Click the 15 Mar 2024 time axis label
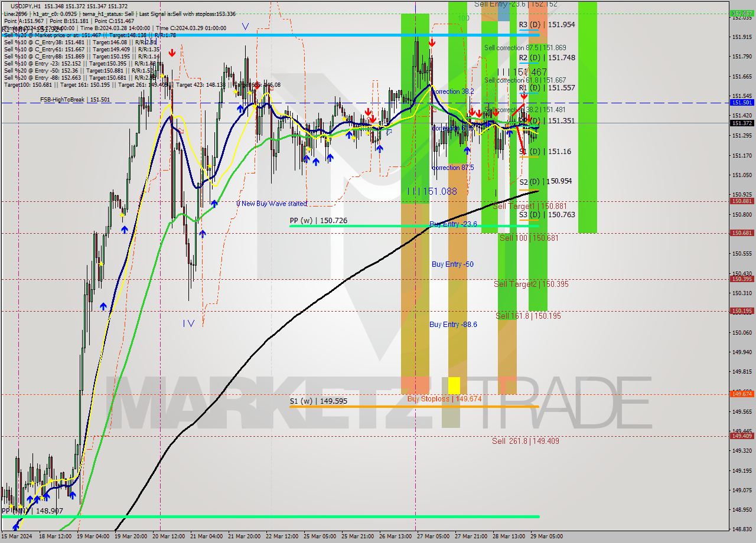The width and height of the screenshot is (756, 543). pyautogui.click(x=16, y=537)
